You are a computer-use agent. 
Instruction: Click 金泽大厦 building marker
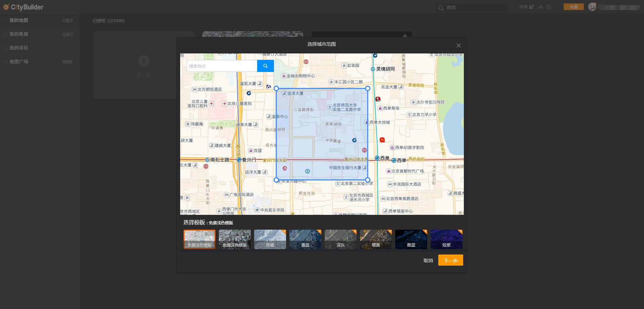284,93
